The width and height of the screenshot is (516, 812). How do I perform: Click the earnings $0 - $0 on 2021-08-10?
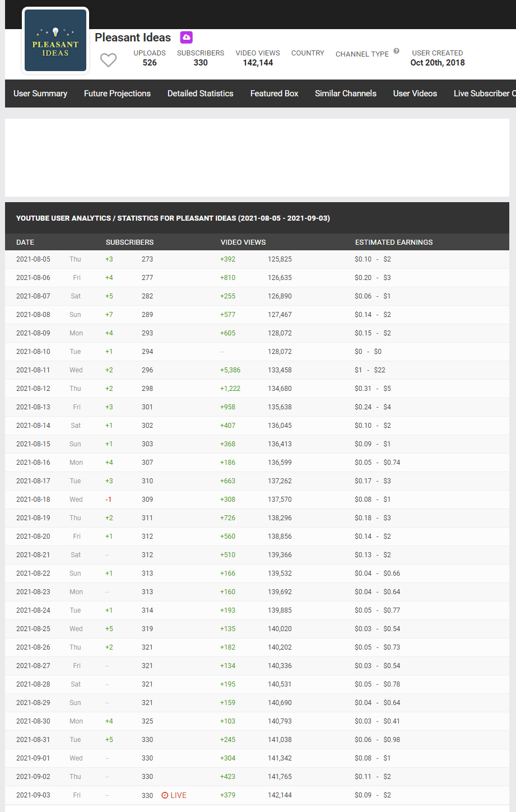coord(368,352)
